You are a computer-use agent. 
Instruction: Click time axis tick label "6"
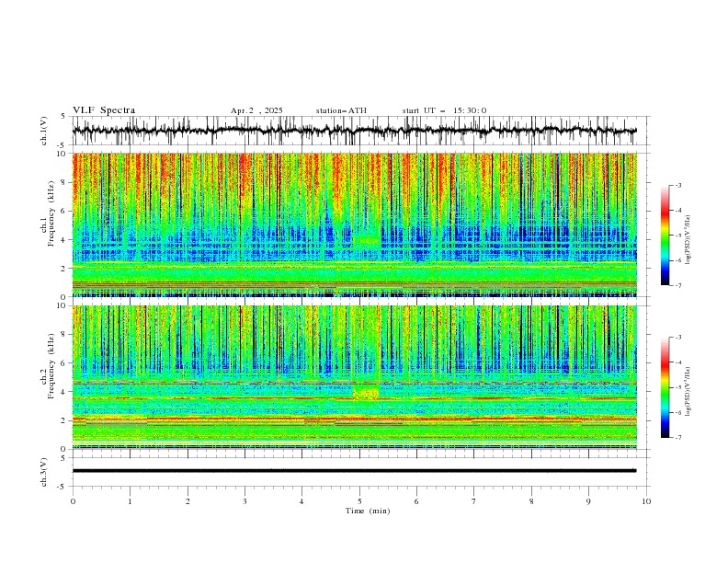point(417,501)
